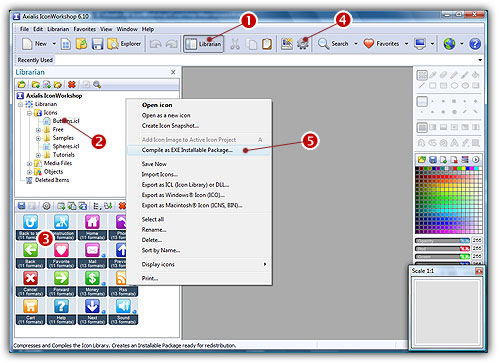Pick a green swatch in the color palette

click(x=448, y=197)
